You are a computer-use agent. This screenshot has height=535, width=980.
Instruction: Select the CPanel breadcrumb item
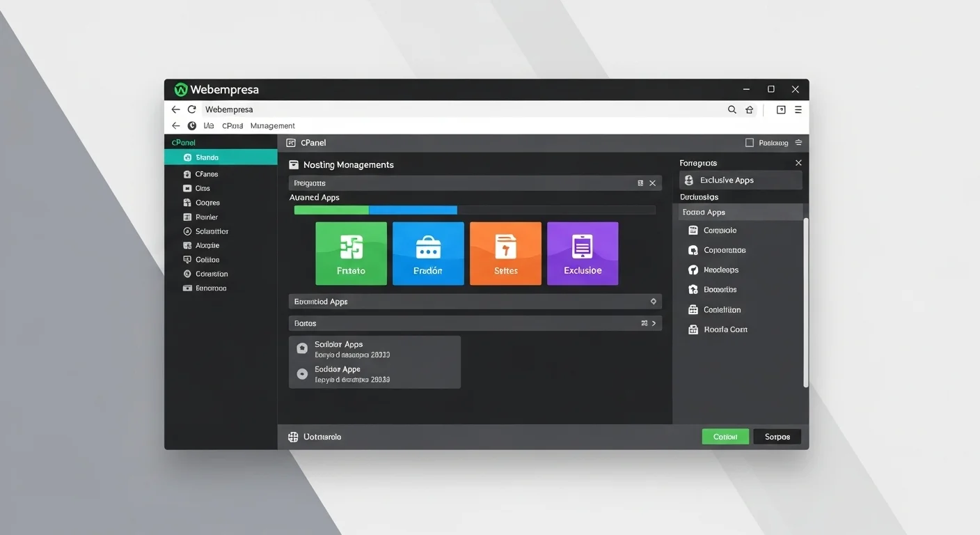click(x=232, y=126)
